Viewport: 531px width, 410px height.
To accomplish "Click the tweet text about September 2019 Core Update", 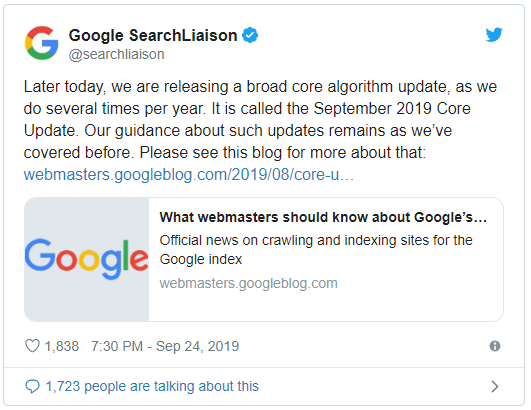I will [x=260, y=120].
